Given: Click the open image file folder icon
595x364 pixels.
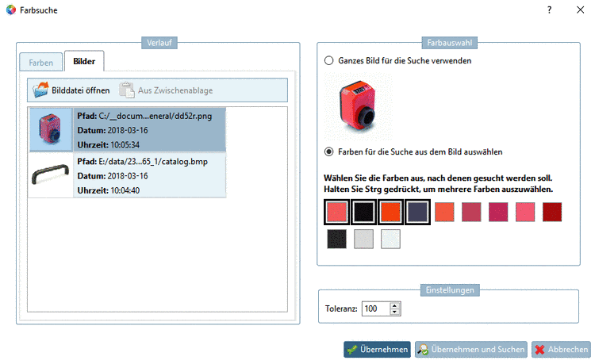Looking at the screenshot, I should pos(40,90).
